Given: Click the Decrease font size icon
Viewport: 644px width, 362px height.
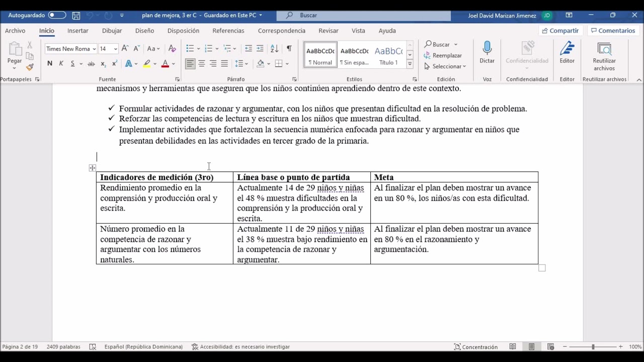Looking at the screenshot, I should coord(136,49).
